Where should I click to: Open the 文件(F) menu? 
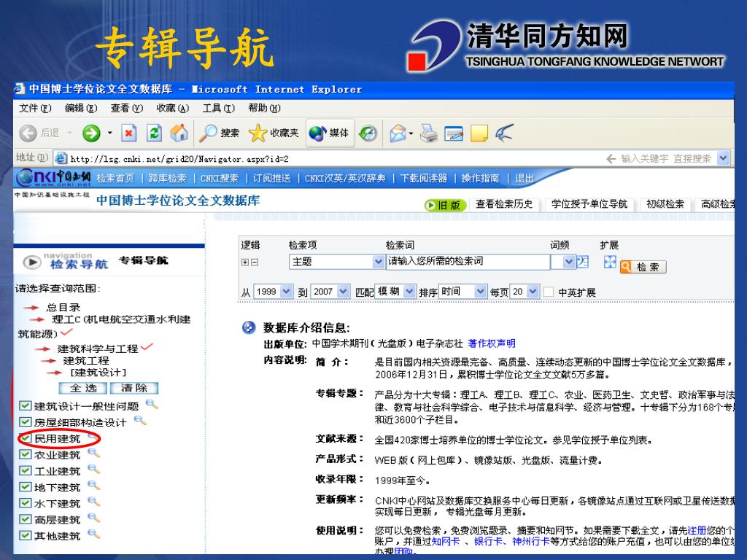[x=35, y=108]
